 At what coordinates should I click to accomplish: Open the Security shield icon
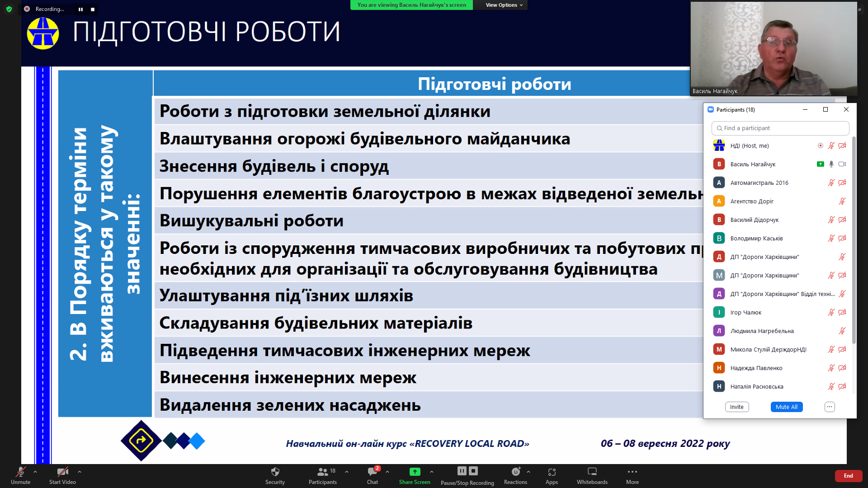[x=275, y=472]
